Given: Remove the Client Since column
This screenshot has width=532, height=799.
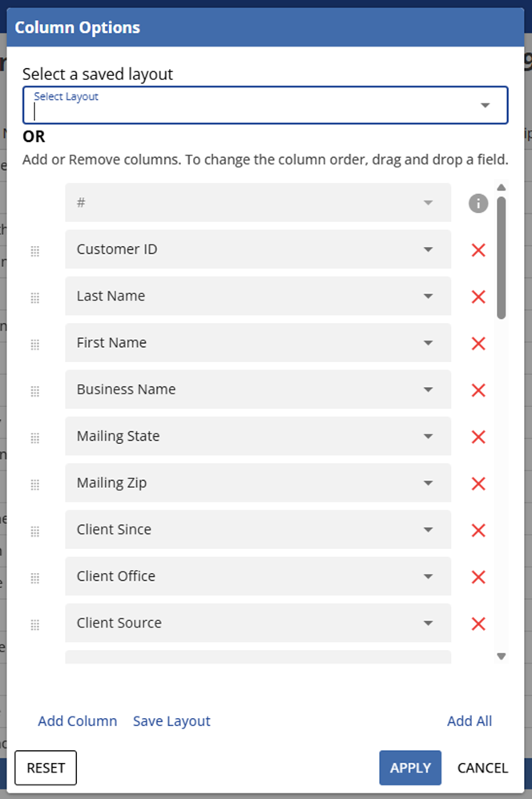Looking at the screenshot, I should point(478,530).
